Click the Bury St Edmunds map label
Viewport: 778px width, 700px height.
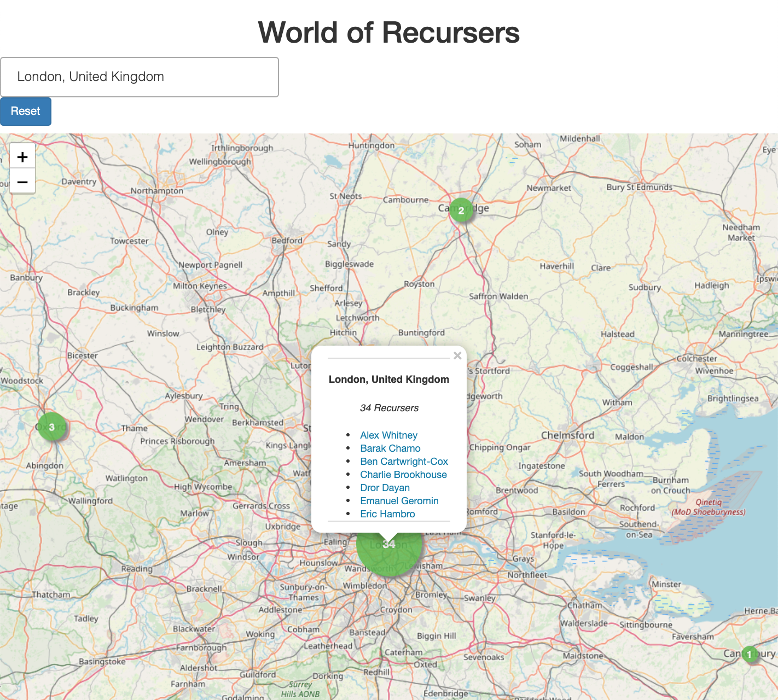[640, 187]
